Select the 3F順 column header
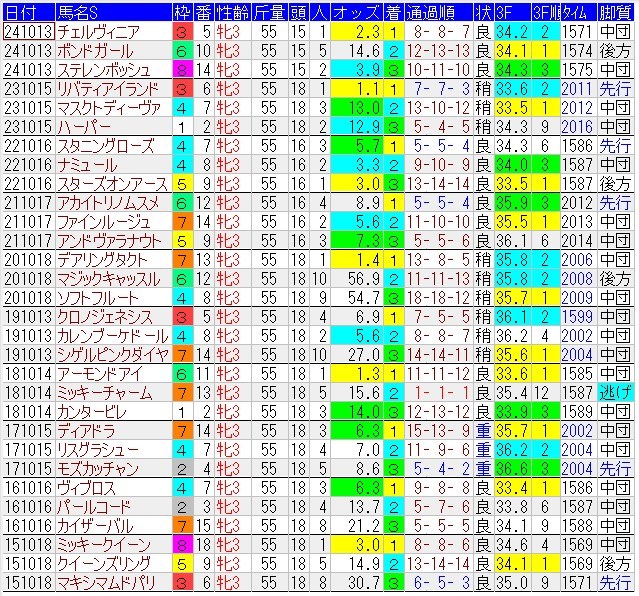 pos(544,11)
